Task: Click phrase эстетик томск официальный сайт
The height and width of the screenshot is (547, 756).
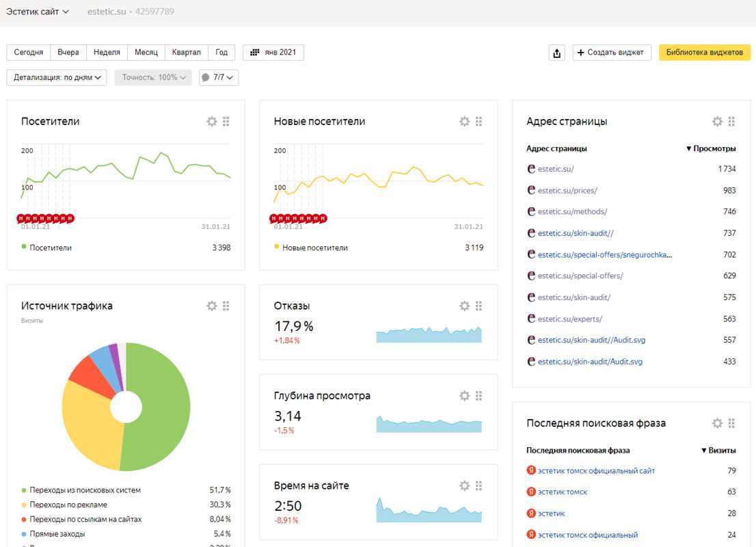Action: [x=597, y=470]
